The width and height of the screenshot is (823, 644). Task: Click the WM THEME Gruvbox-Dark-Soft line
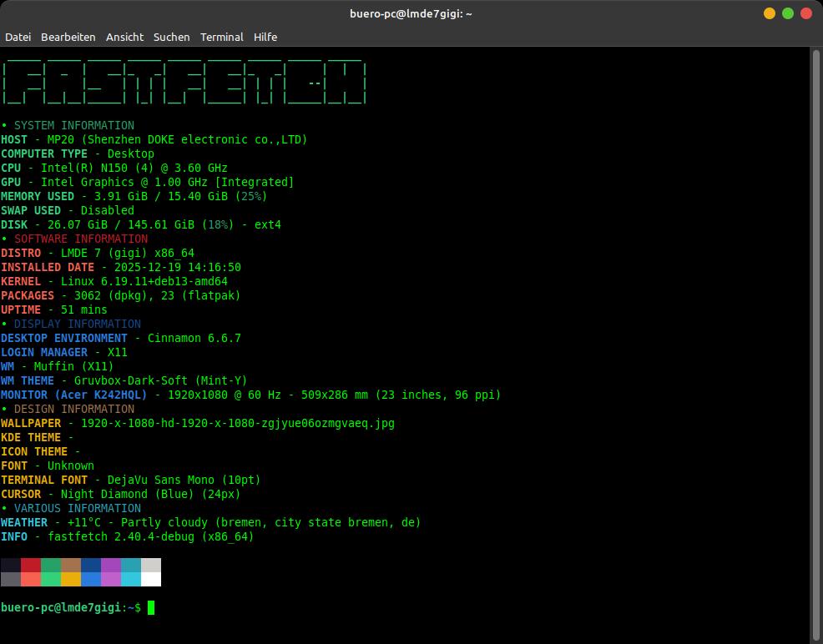(x=124, y=380)
